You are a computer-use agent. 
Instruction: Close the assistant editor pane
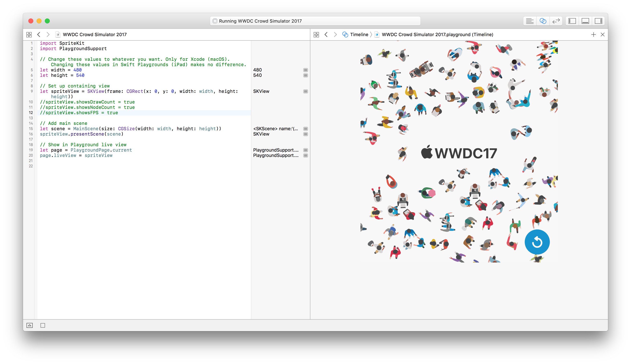pyautogui.click(x=602, y=35)
